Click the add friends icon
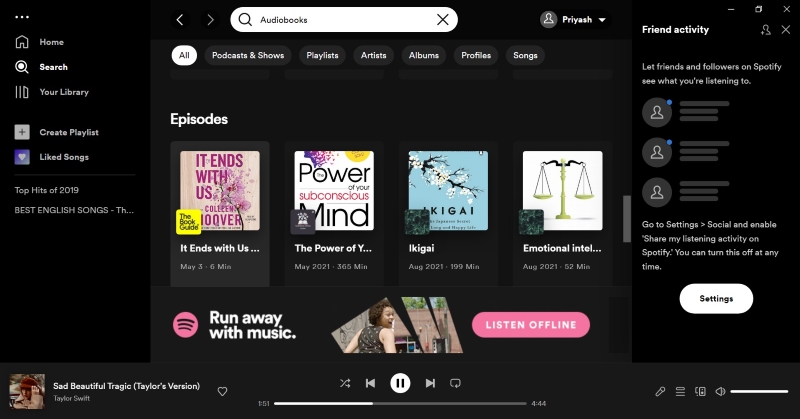 click(x=765, y=30)
